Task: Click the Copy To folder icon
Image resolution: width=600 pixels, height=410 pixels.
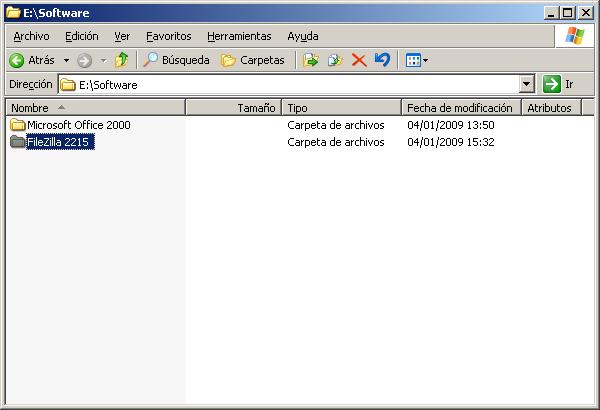Action: [x=335, y=60]
